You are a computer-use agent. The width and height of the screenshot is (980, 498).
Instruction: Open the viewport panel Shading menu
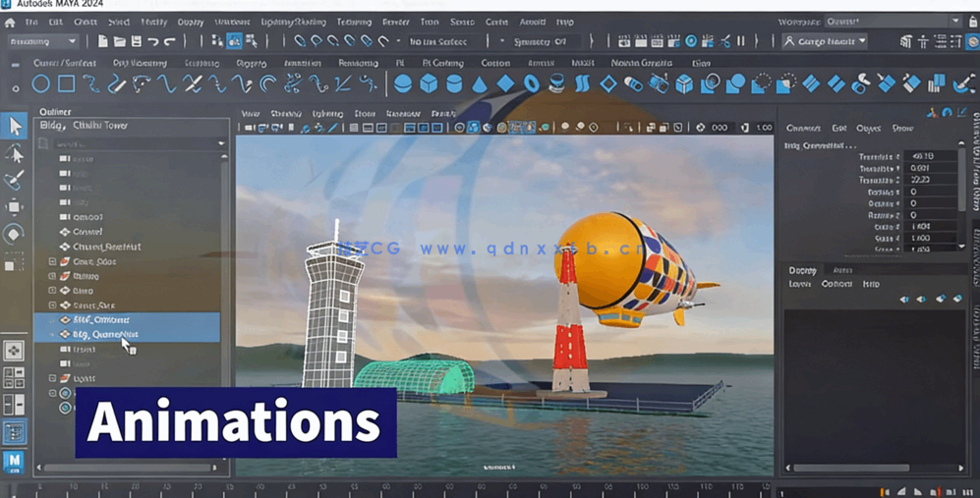[x=286, y=114]
